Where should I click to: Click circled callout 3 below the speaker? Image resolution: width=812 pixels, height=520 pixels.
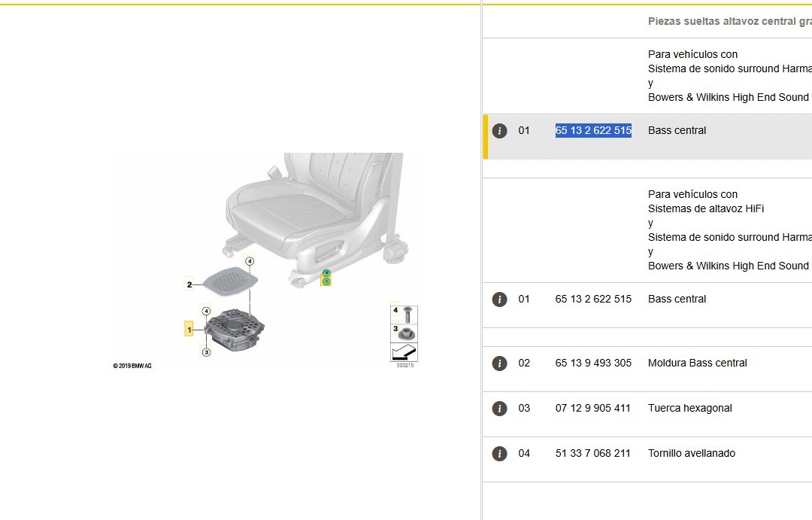(x=206, y=351)
